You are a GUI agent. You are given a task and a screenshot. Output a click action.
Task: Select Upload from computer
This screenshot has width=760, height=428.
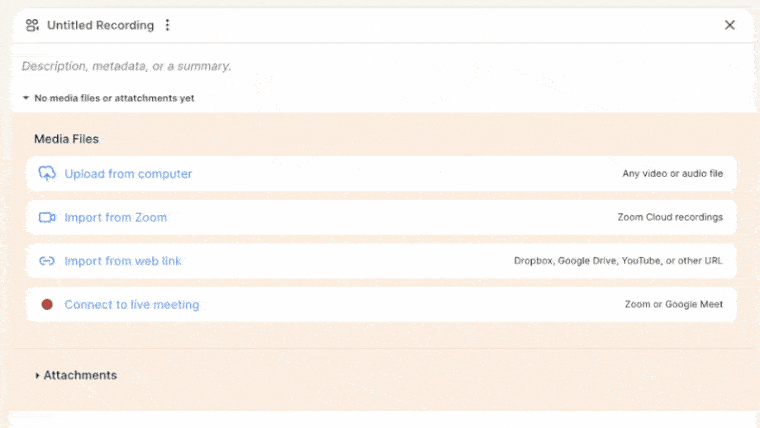(381, 174)
